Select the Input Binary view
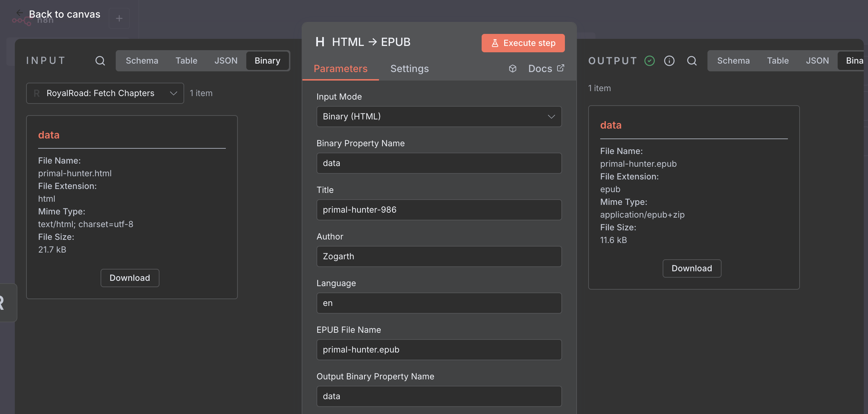This screenshot has width=868, height=414. [267, 61]
